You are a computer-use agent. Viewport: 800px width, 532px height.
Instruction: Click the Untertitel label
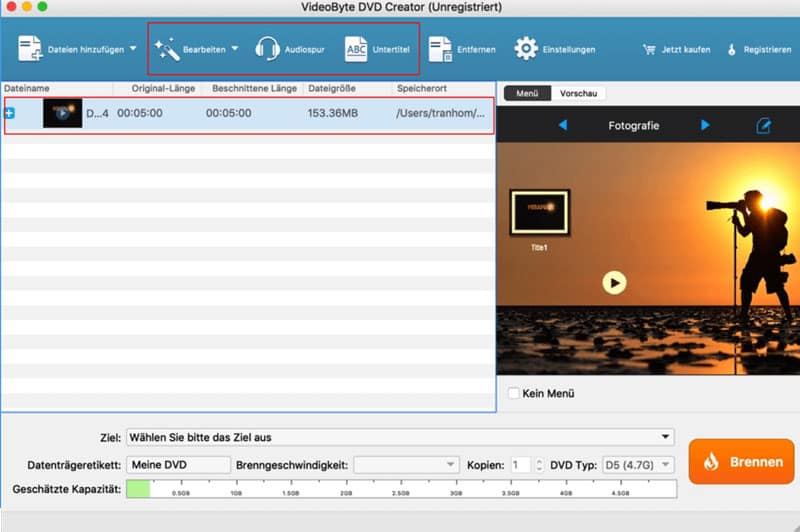click(x=391, y=49)
